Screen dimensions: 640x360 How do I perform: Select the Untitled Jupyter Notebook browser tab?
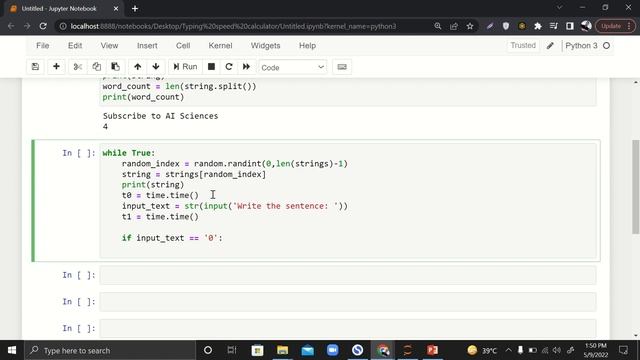pyautogui.click(x=64, y=9)
